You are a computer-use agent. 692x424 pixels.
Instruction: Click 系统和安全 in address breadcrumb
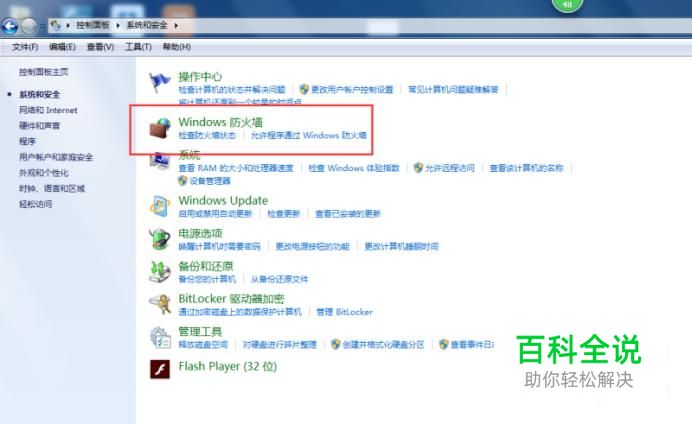coord(147,25)
